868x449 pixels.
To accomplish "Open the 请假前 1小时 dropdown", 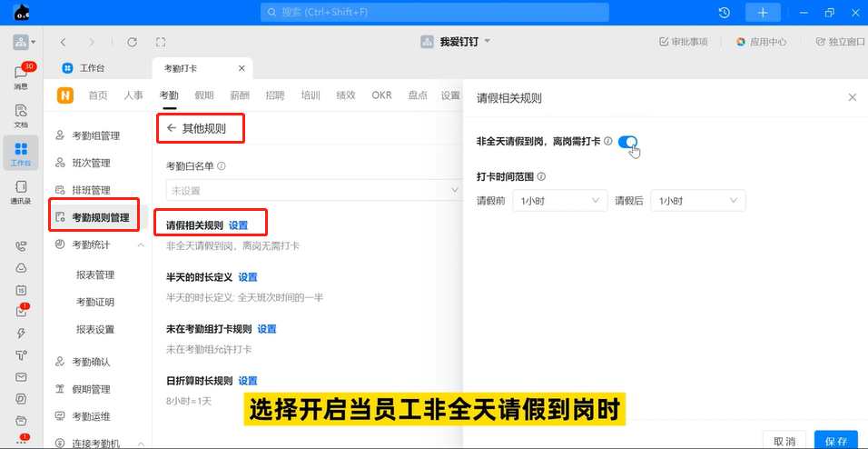I will [560, 201].
